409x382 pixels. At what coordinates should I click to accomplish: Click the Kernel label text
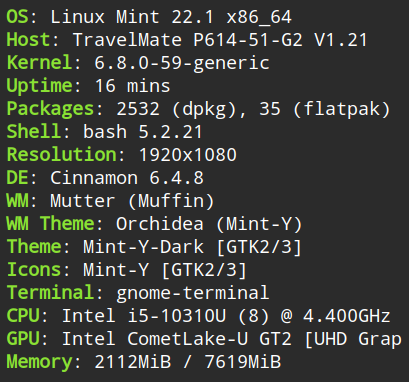click(x=39, y=63)
